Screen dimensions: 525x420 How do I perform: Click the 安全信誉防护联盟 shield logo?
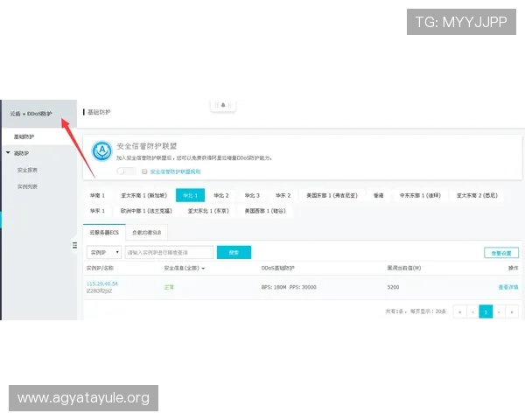[x=102, y=150]
